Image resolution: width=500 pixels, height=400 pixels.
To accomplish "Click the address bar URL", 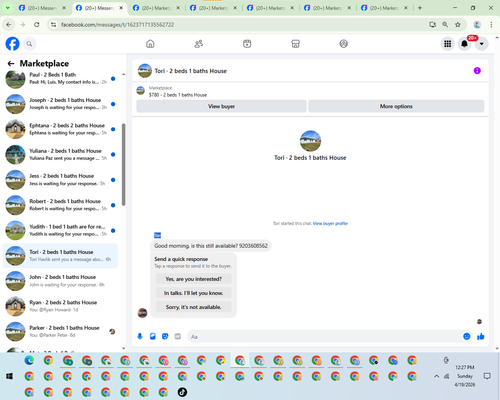I will (117, 25).
